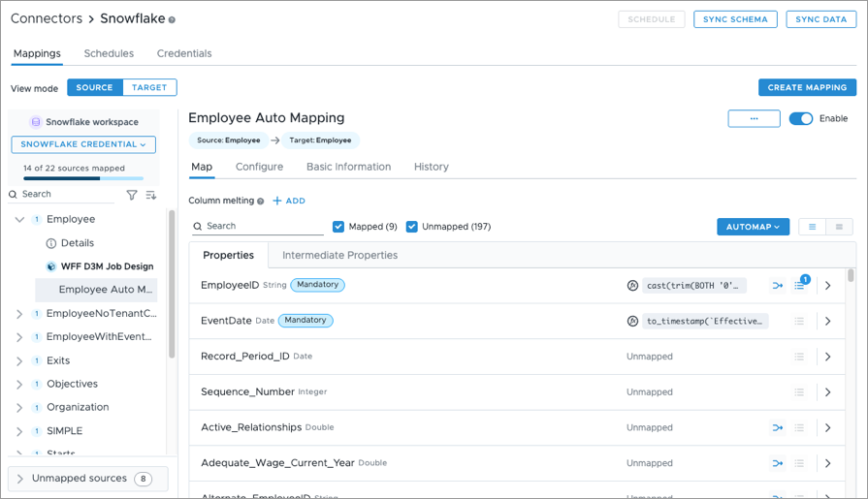This screenshot has width=868, height=499.
Task: Click the Create Mapping button
Action: (807, 87)
